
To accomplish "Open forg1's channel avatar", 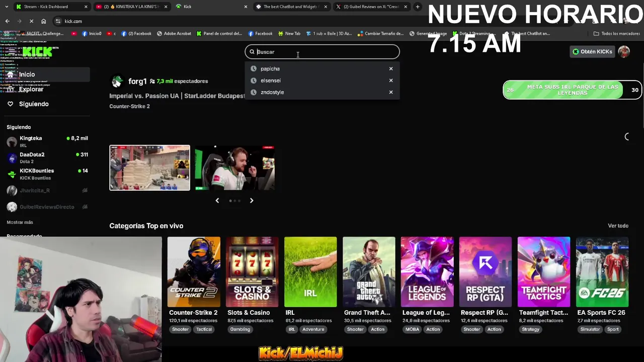I will pyautogui.click(x=117, y=81).
